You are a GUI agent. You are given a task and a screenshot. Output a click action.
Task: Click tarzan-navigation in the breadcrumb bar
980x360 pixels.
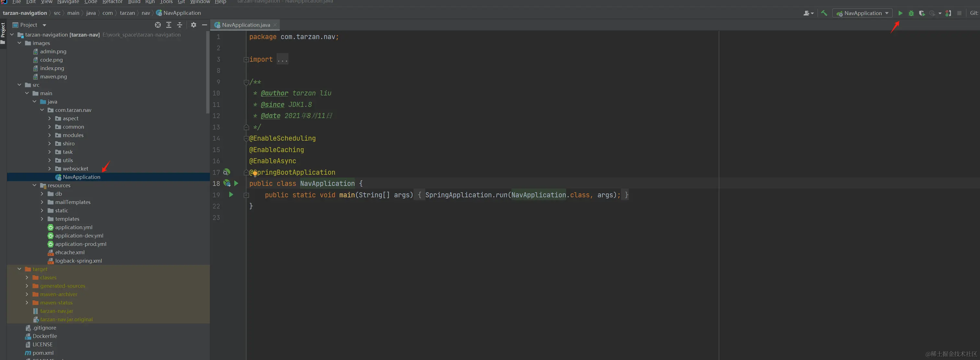[25, 13]
